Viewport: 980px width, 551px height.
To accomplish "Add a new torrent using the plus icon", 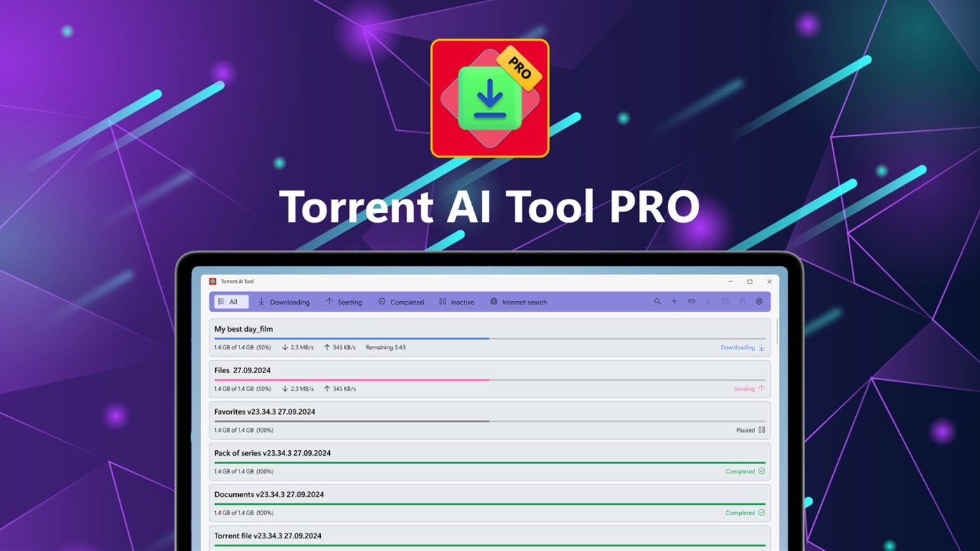I will point(675,301).
